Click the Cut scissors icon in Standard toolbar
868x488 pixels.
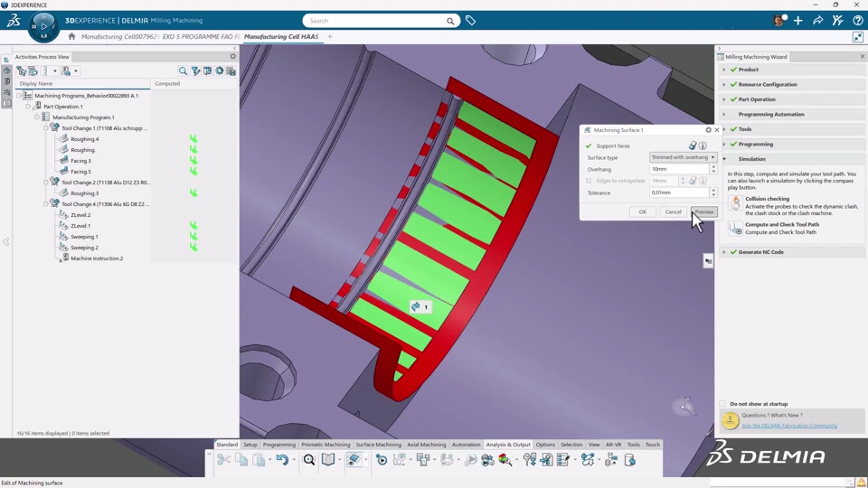tap(223, 460)
